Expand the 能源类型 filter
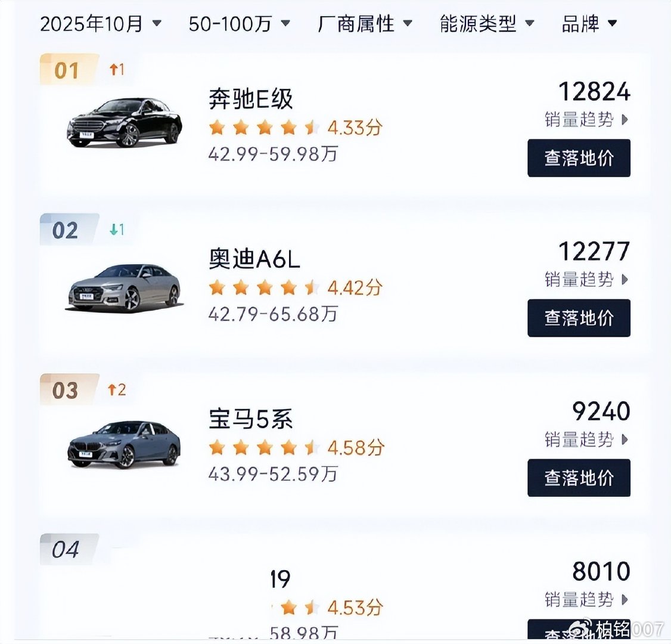 pos(487,24)
